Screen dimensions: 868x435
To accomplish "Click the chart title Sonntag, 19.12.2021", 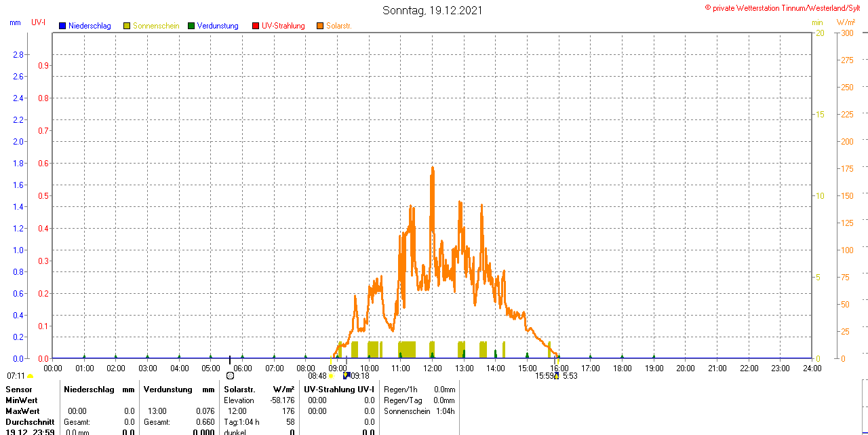I will point(433,10).
